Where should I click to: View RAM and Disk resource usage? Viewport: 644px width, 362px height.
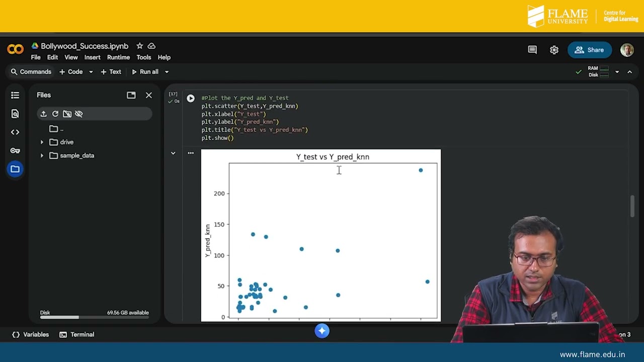(598, 72)
